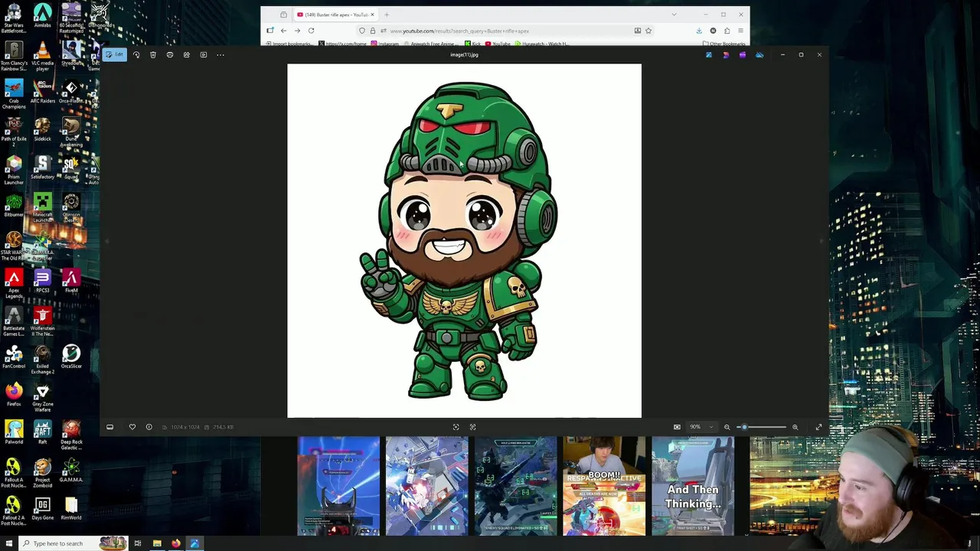Click the visual search icon at bottom center
This screenshot has width=980, height=551.
coord(472,427)
